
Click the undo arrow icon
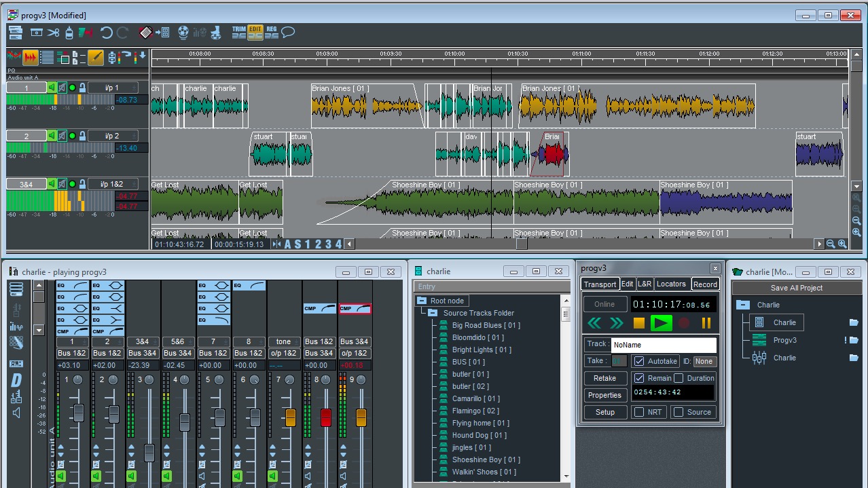pos(107,33)
